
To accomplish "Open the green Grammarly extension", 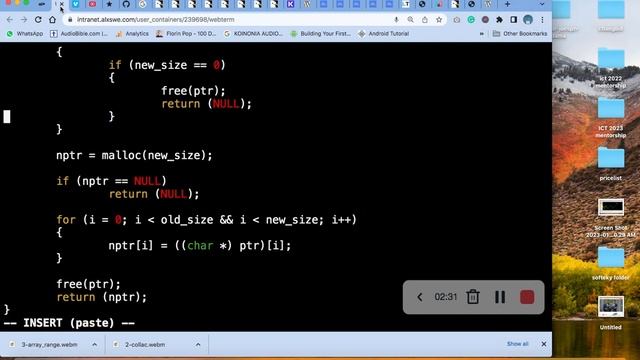I will coord(471,20).
